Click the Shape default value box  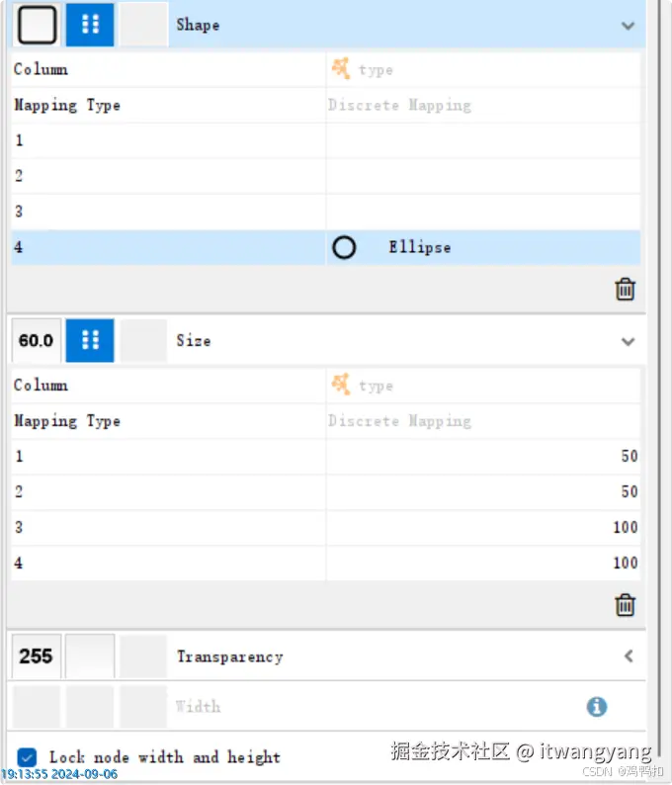[x=37, y=25]
